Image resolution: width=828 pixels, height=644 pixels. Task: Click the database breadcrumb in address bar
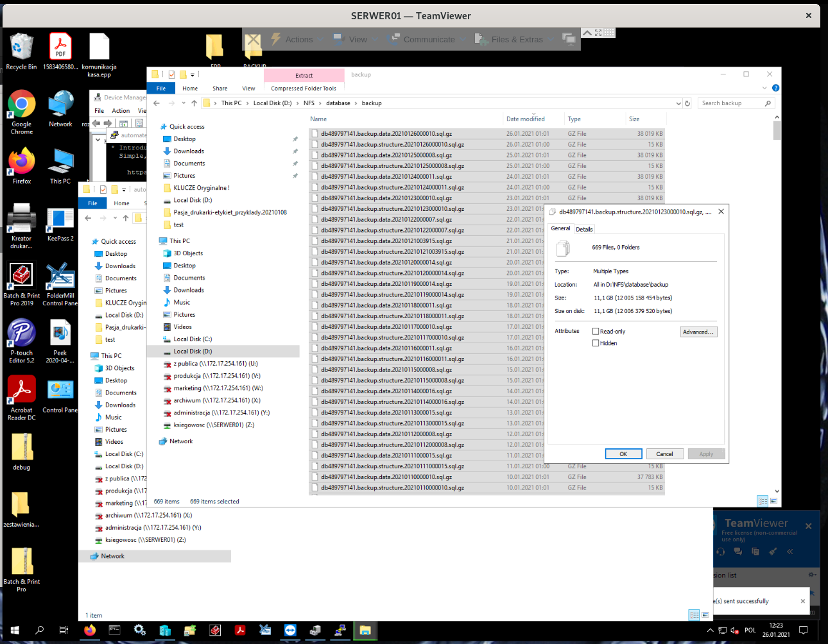338,103
